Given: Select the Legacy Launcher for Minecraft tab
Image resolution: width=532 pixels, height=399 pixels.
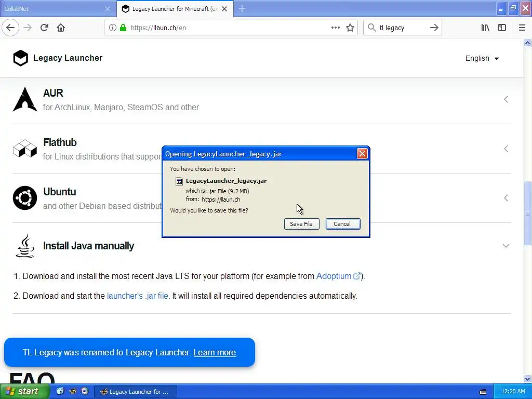Looking at the screenshot, I should tap(175, 9).
